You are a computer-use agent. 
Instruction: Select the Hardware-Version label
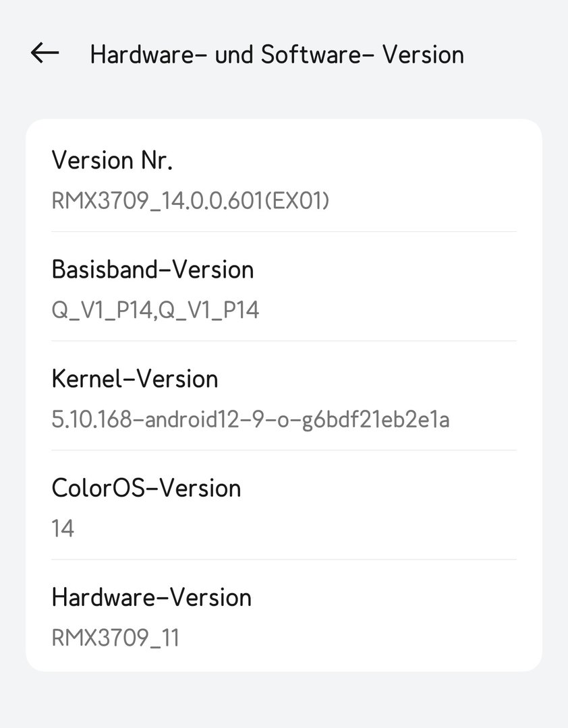tap(151, 597)
